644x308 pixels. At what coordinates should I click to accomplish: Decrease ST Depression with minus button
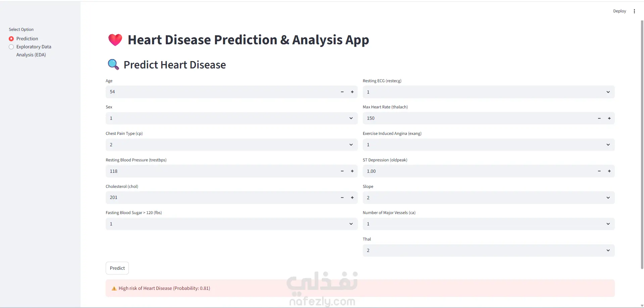(x=599, y=171)
